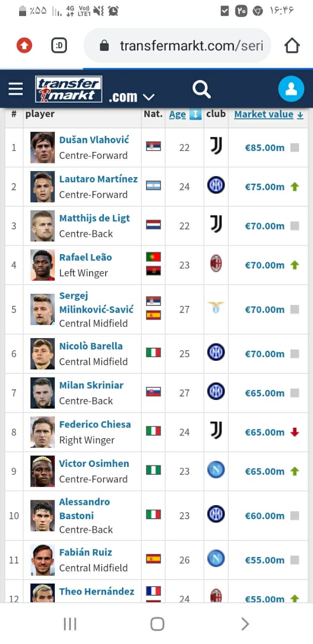The height and width of the screenshot is (644, 313).
Task: Open the hamburger menu on Transfermarkt
Action: [16, 89]
